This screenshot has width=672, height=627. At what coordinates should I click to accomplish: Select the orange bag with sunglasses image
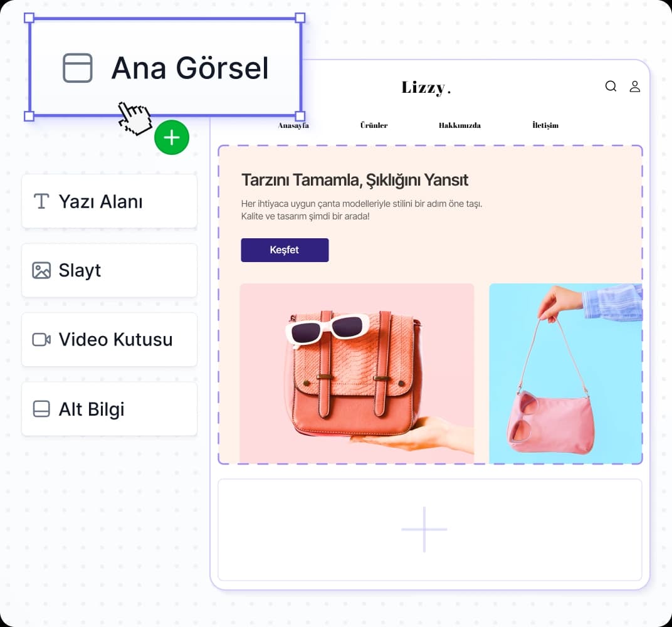(x=357, y=372)
